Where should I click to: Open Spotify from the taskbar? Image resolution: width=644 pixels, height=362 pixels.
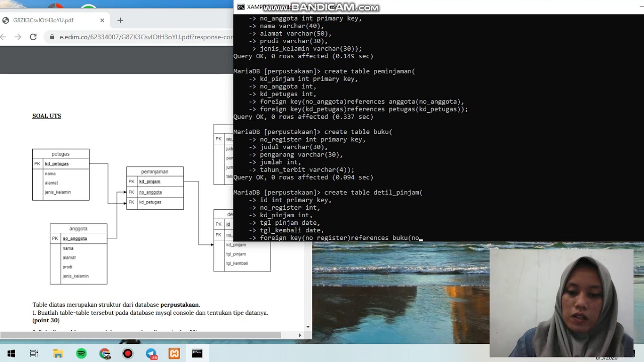click(81, 353)
